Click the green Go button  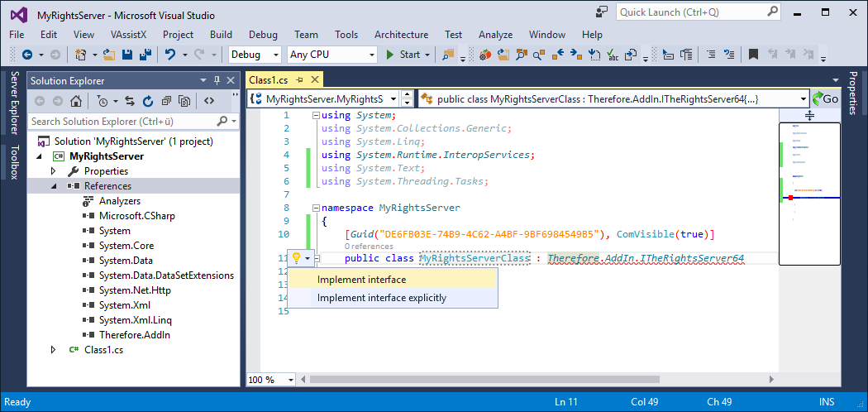[825, 99]
